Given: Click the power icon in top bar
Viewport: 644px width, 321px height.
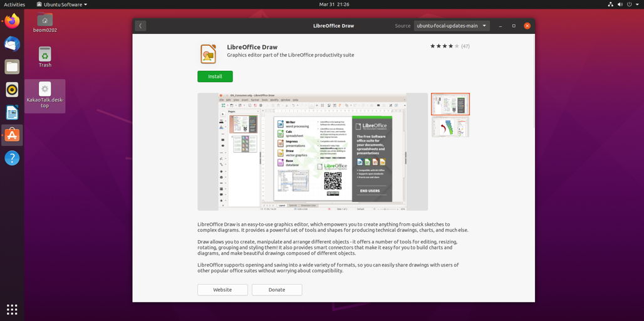Looking at the screenshot, I should pyautogui.click(x=629, y=4).
